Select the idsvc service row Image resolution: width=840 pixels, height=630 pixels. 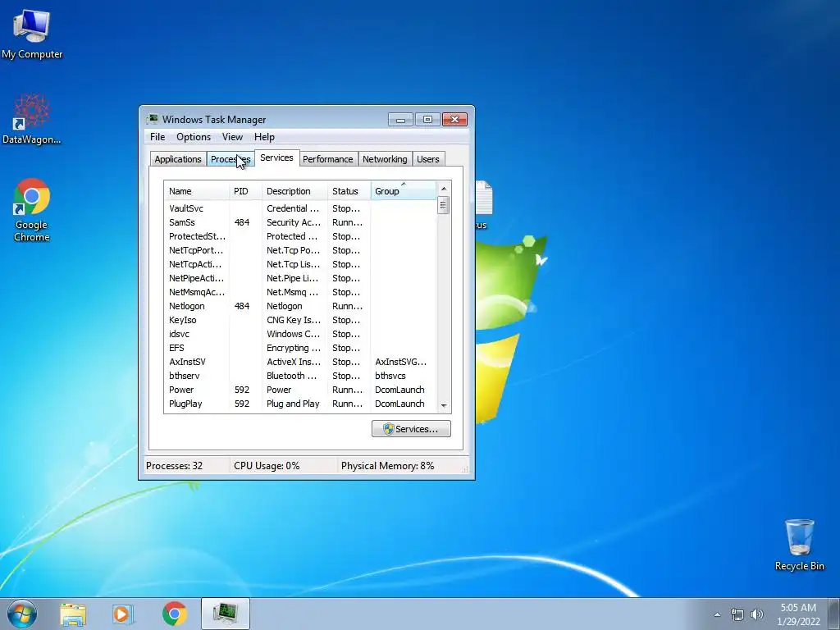pyautogui.click(x=300, y=334)
